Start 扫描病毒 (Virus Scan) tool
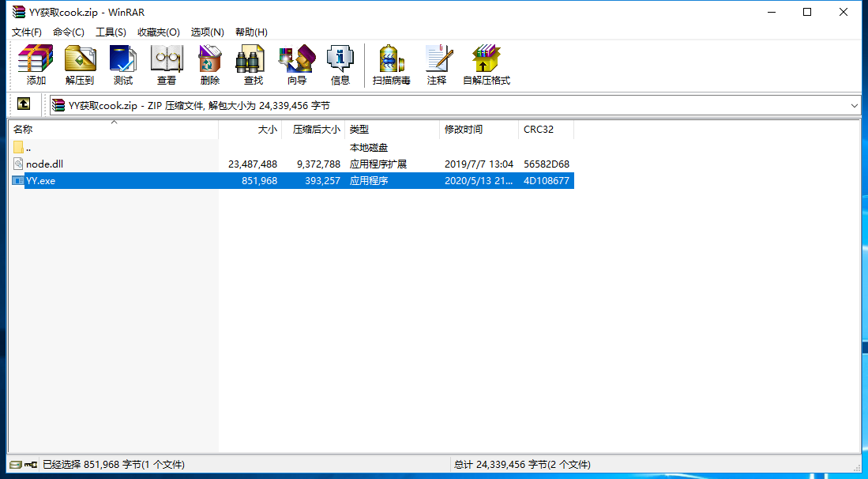This screenshot has width=868, height=479. click(392, 65)
